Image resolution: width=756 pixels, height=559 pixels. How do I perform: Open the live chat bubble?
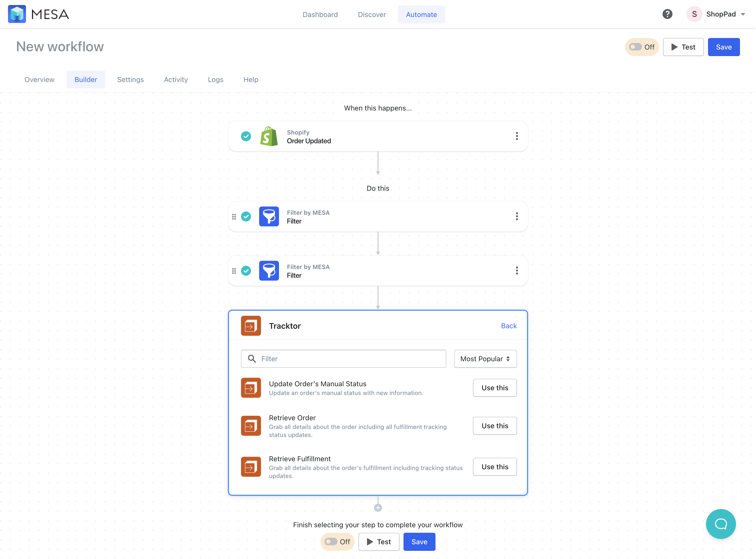pos(721,524)
